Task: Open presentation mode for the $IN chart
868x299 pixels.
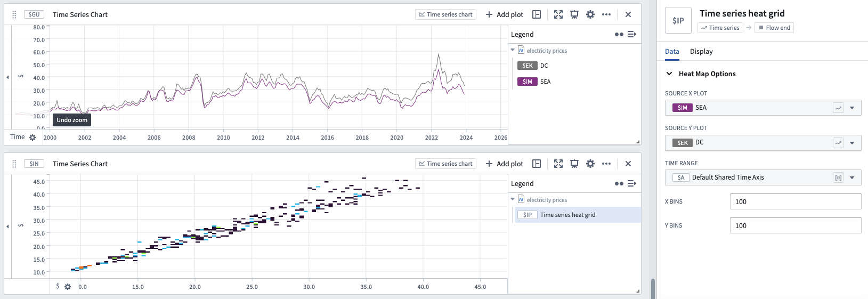Action: point(574,164)
